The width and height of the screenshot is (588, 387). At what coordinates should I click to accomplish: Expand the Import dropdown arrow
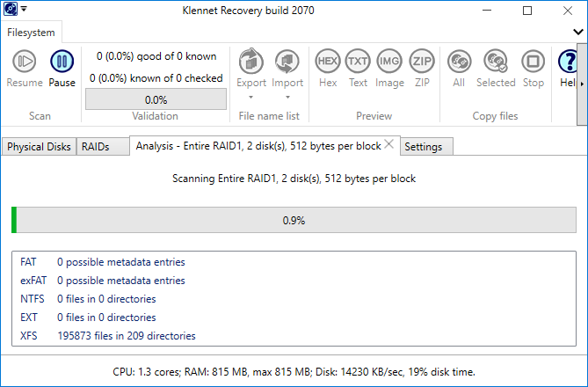click(287, 98)
